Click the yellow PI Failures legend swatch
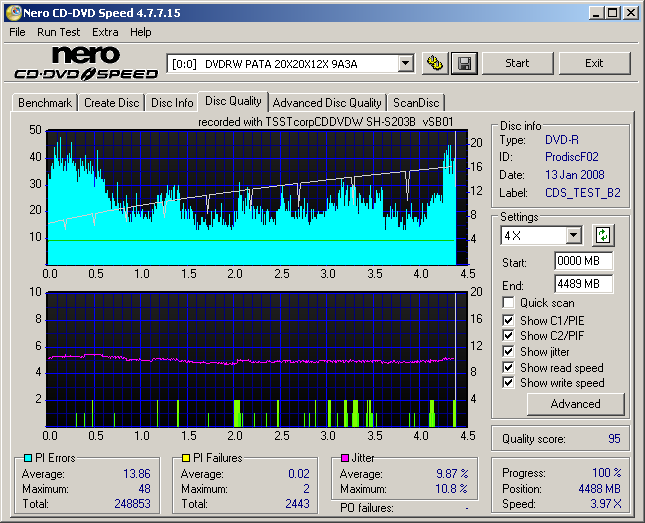 pos(186,458)
